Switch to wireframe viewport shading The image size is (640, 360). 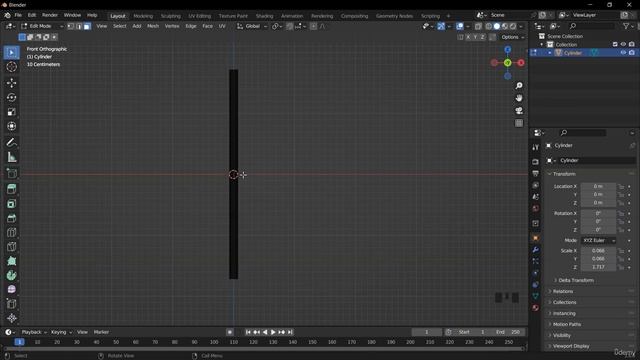tap(489, 26)
